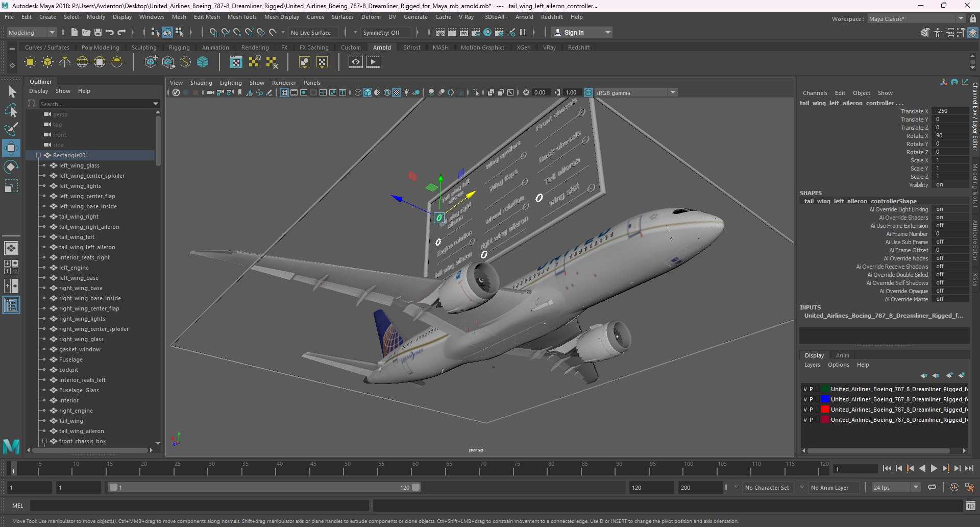The width and height of the screenshot is (980, 527).
Task: Toggle auto keyframe button
Action: [x=954, y=487]
